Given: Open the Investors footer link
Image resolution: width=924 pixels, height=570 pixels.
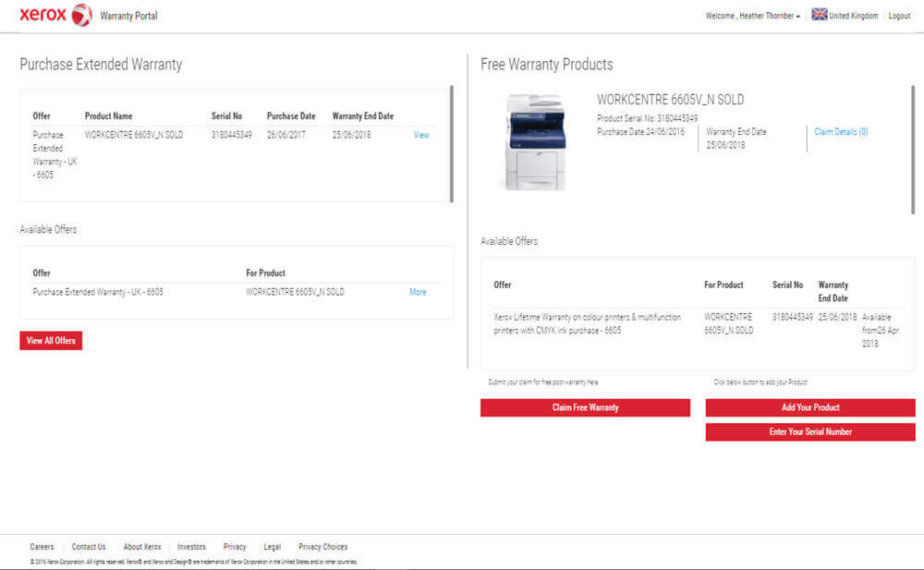Looking at the screenshot, I should (191, 547).
